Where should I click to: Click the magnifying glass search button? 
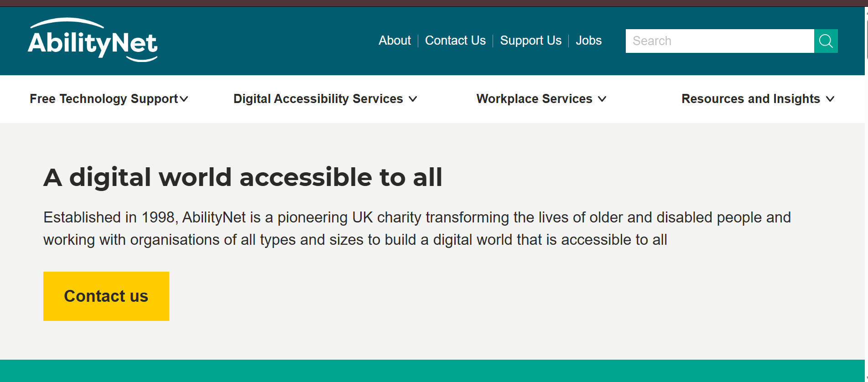pos(826,41)
